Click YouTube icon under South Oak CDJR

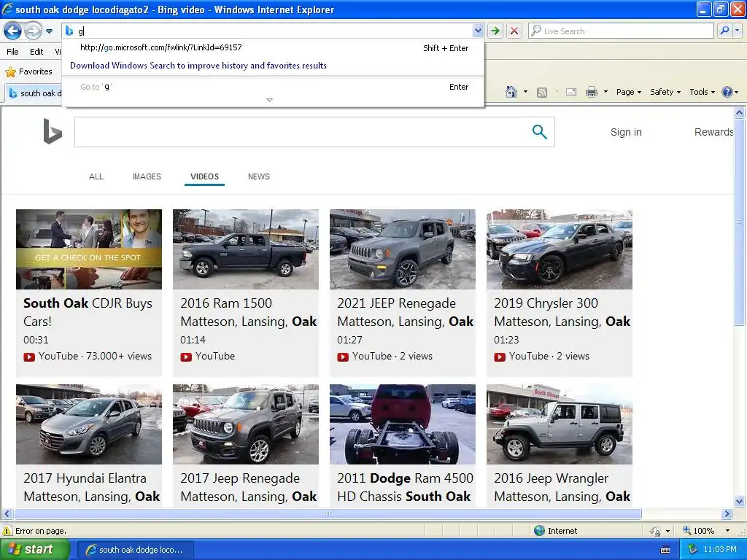pos(29,357)
